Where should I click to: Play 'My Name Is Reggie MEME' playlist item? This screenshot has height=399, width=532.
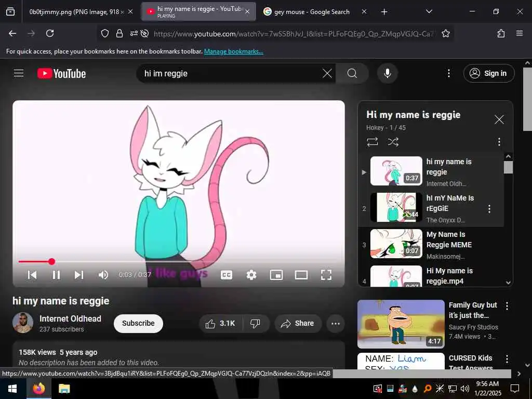(x=431, y=245)
